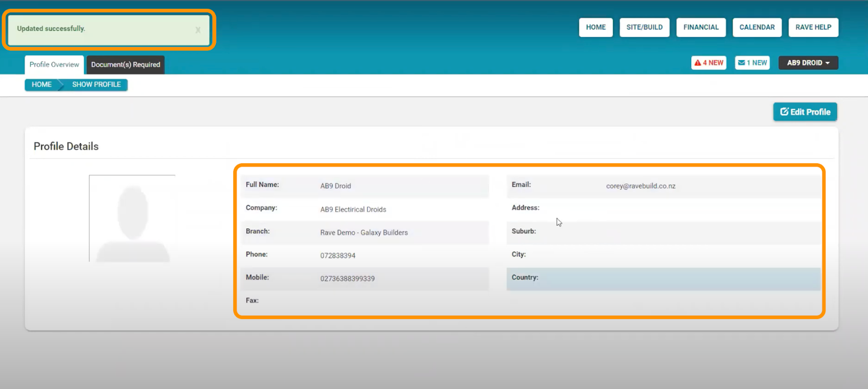Dismiss the "Updated successfully" notification

pyautogui.click(x=198, y=30)
